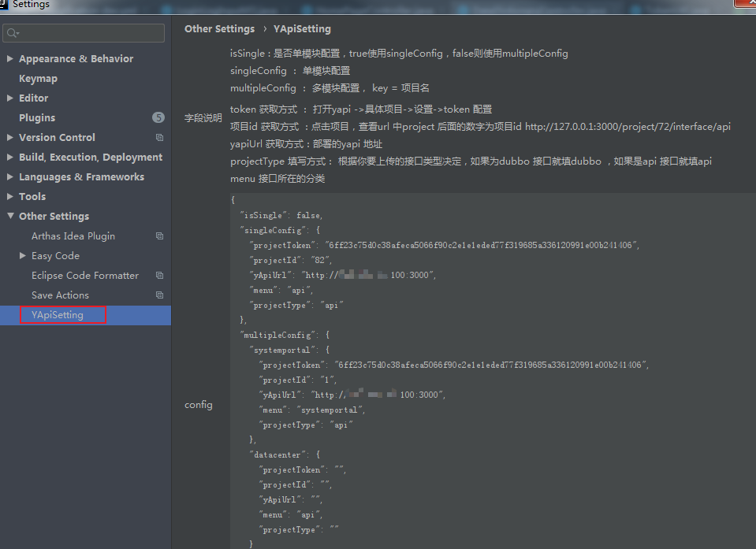Image resolution: width=756 pixels, height=549 pixels.
Task: Click "menu": "systemportal" line
Action: click(x=312, y=410)
